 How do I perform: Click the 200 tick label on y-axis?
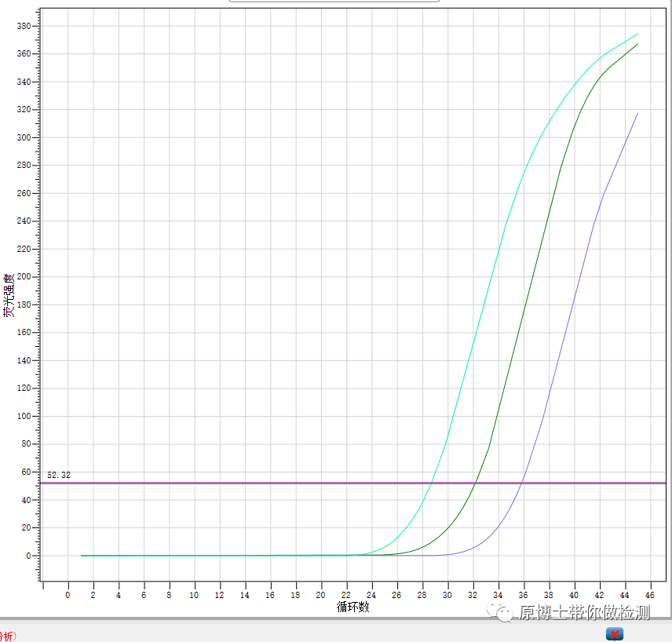pos(23,277)
